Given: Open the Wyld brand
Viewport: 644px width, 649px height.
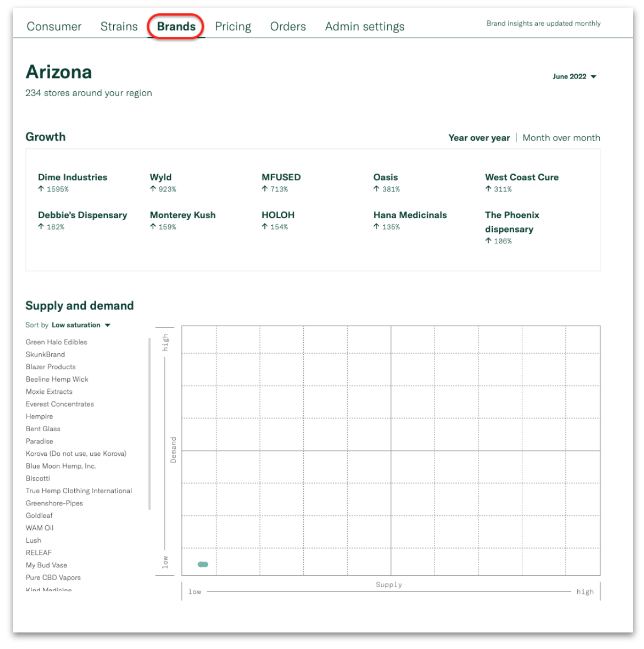Looking at the screenshot, I should pos(161,177).
